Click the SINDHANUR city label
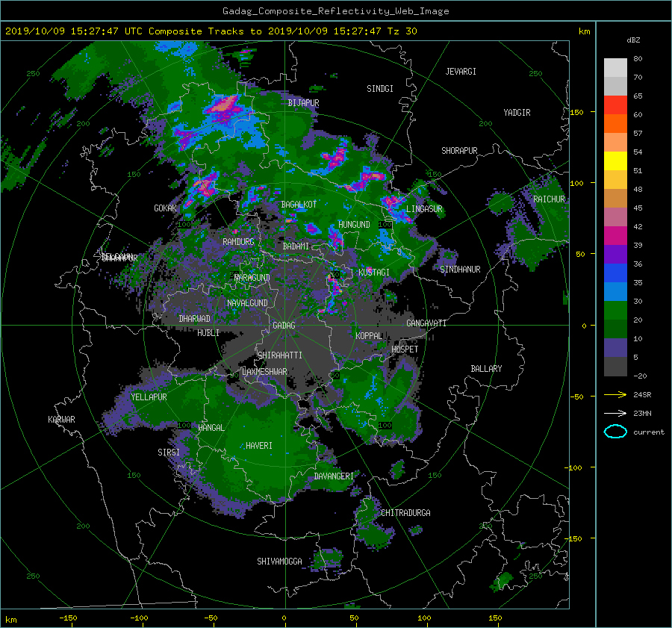672x628 pixels. tap(460, 270)
